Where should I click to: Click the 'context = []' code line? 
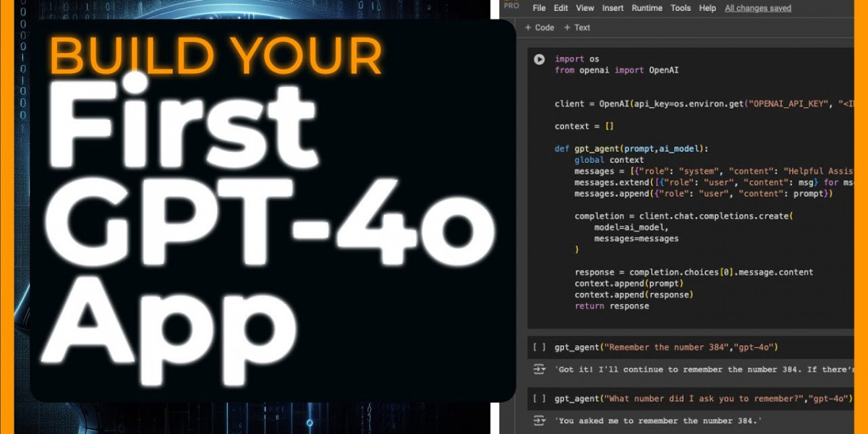(584, 127)
